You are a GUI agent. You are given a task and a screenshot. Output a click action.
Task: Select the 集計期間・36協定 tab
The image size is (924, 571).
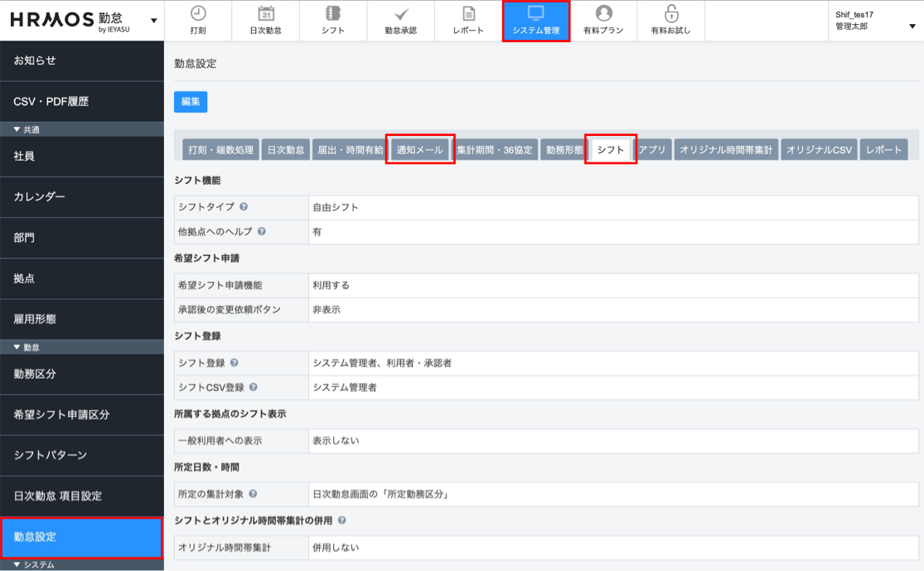pyautogui.click(x=495, y=150)
